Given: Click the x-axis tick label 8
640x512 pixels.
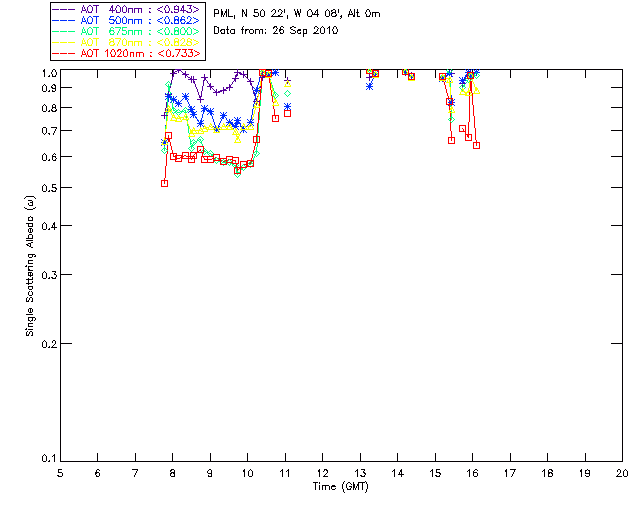Looking at the screenshot, I should [x=173, y=473].
